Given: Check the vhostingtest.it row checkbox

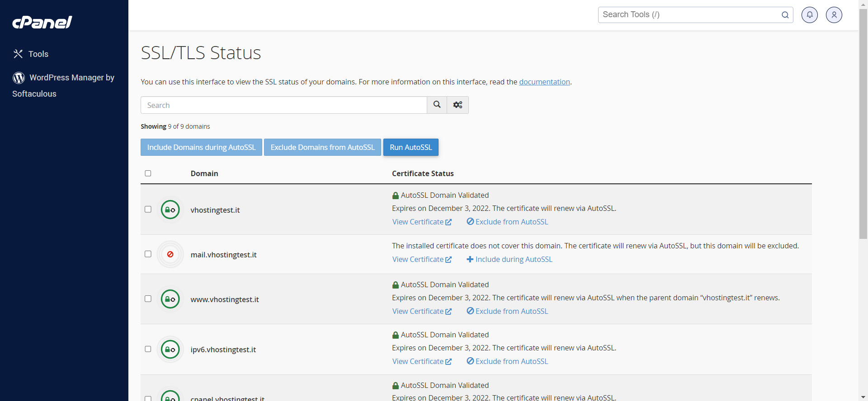Looking at the screenshot, I should point(148,210).
